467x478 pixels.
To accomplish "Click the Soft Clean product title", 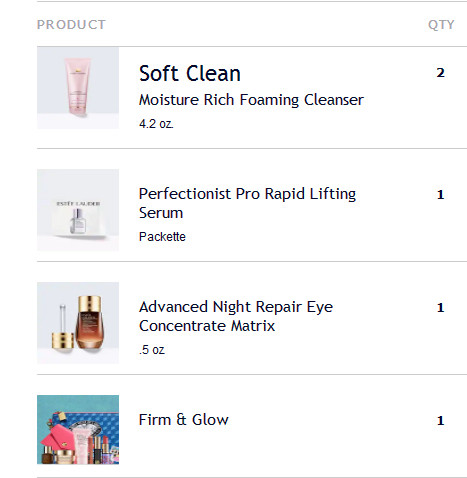I will tap(190, 73).
